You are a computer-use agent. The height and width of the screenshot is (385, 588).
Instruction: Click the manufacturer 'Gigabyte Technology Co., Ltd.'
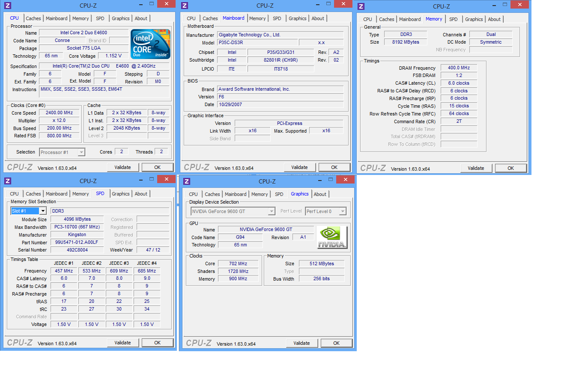click(x=280, y=35)
